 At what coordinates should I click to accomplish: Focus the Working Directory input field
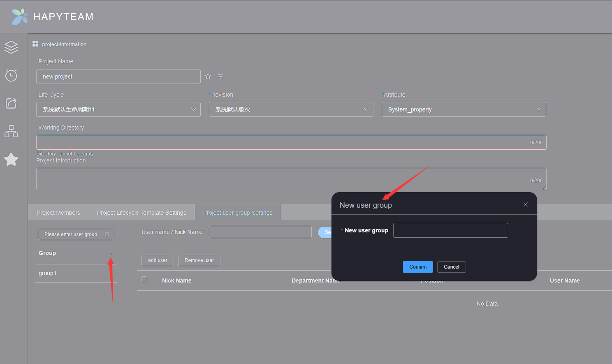click(291, 142)
